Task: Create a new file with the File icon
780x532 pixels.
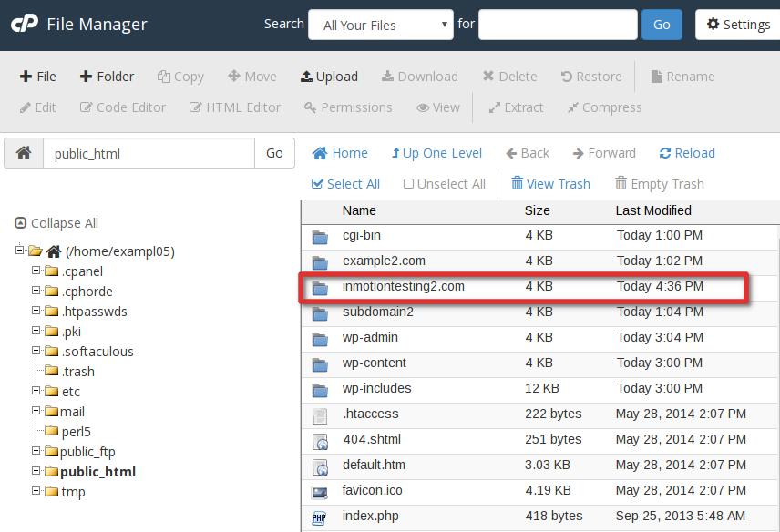Action: pos(37,77)
